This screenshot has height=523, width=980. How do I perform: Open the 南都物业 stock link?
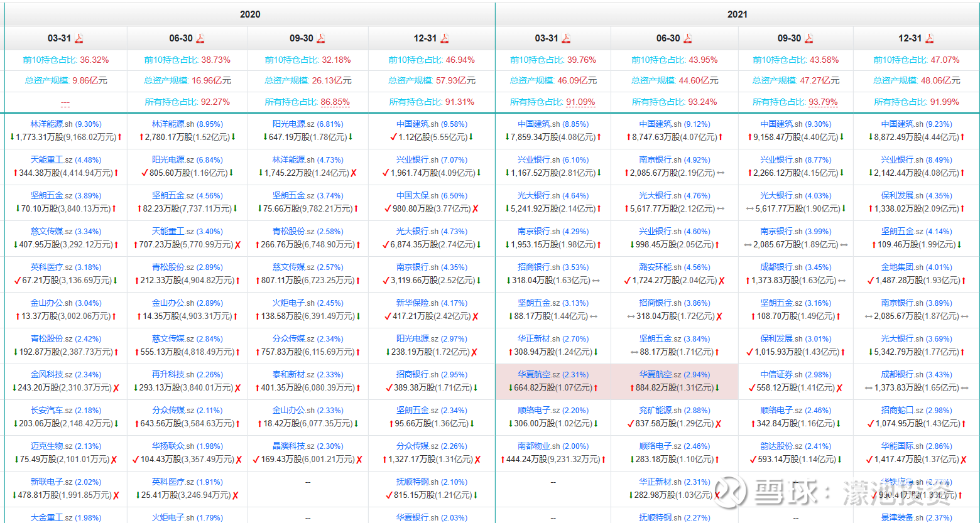point(535,446)
